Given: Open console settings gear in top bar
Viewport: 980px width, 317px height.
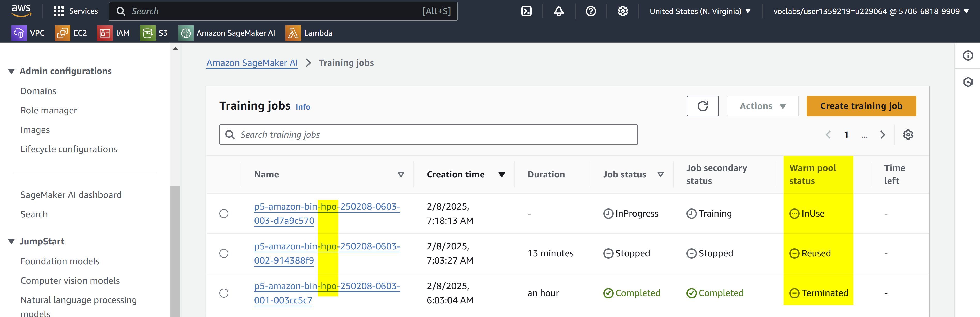Looking at the screenshot, I should coord(623,11).
